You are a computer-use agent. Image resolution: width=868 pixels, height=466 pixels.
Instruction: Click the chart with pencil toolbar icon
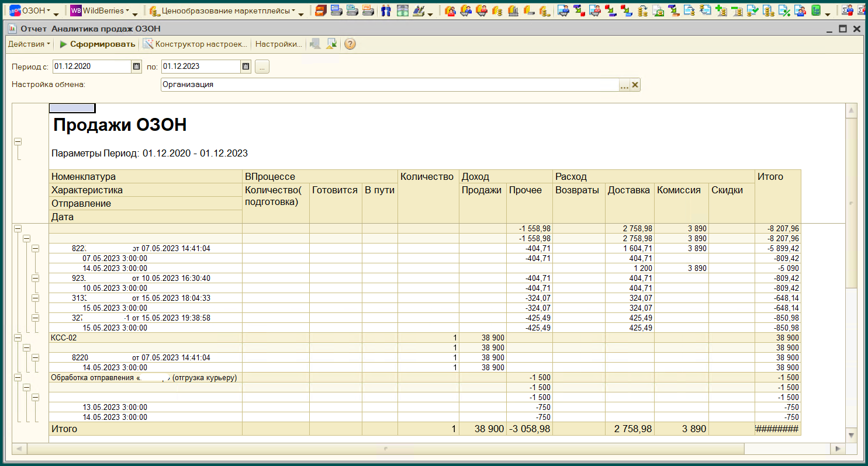(419, 11)
